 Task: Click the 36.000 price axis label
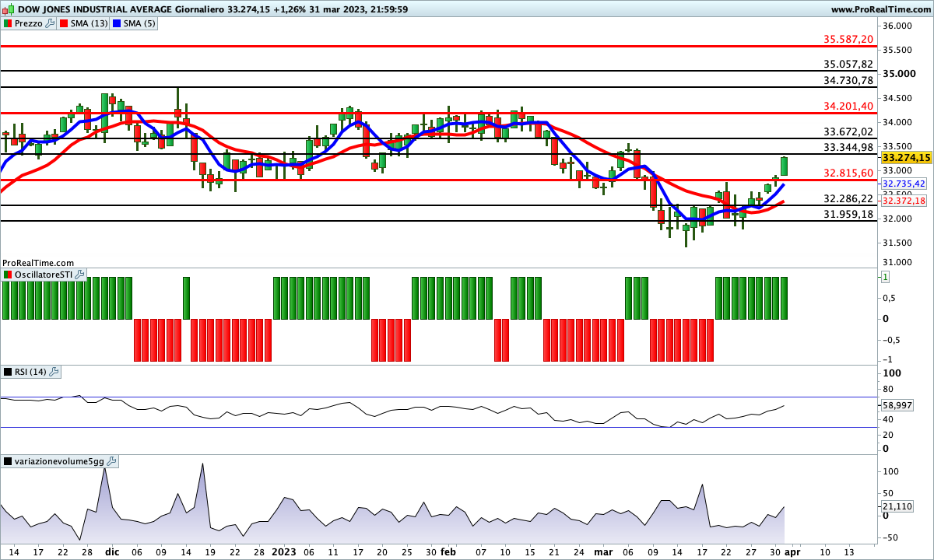(898, 26)
